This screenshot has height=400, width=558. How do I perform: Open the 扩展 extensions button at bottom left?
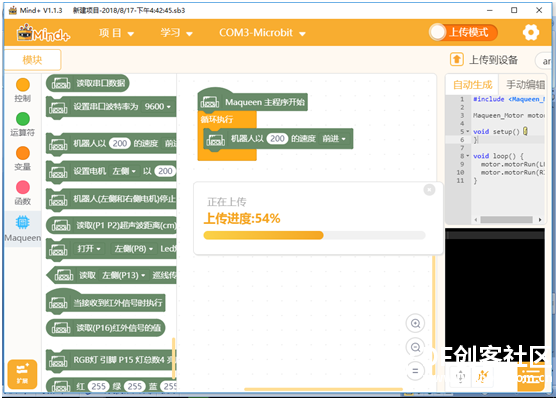coord(22,374)
